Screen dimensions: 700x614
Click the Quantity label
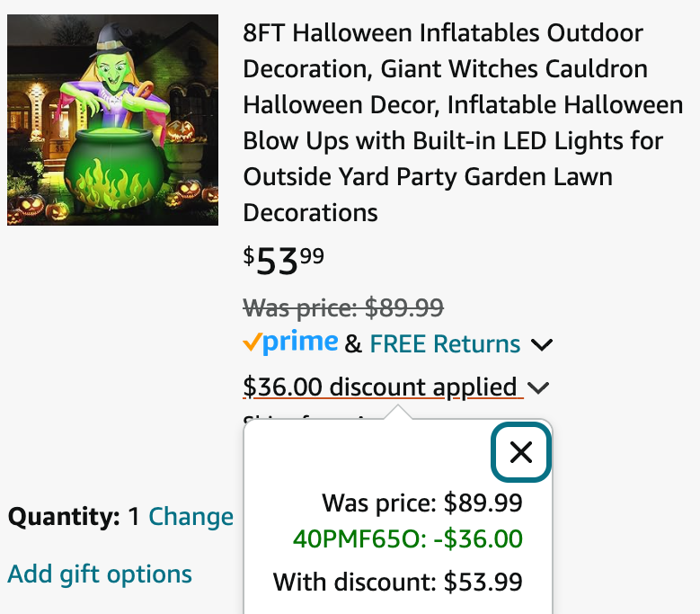pyautogui.click(x=64, y=517)
